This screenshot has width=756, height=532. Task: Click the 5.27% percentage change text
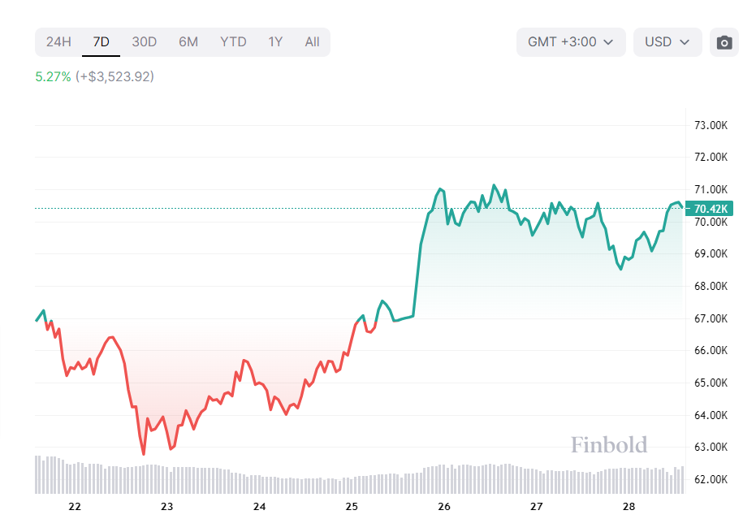coord(53,77)
